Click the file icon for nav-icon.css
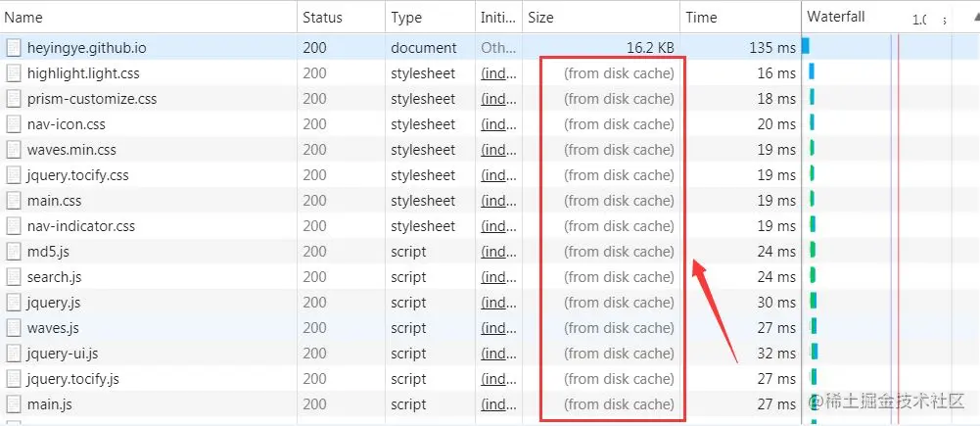 pos(13,124)
